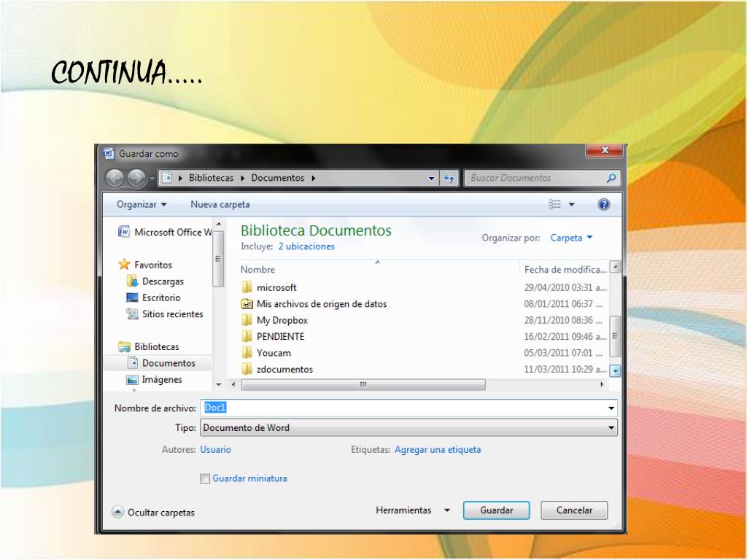Screen dimensions: 747x560
Task: Click the Ocultar carpetas arrow icon
Action: click(x=117, y=512)
